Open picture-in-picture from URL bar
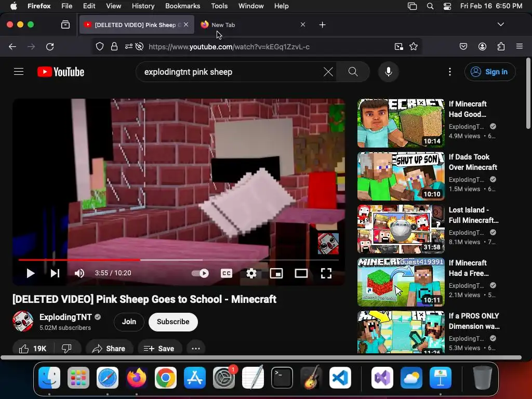This screenshot has height=399, width=532. coord(399,46)
